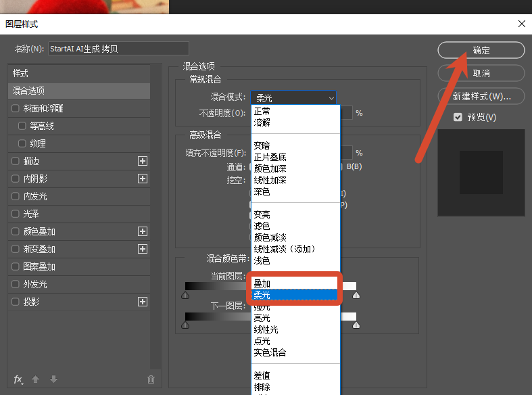
Task: Select 混合选项 in the styles list
Action: (78, 91)
